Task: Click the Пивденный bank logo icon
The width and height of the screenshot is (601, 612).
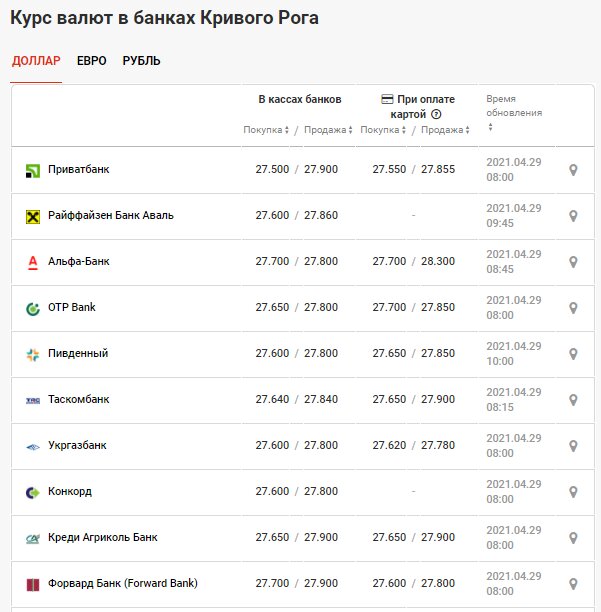Action: 33,354
